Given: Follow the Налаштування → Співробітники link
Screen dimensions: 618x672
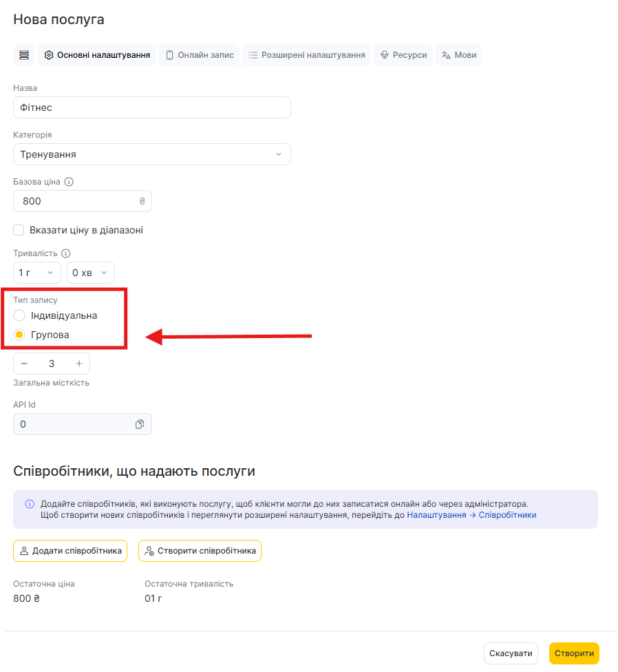Looking at the screenshot, I should tap(471, 515).
